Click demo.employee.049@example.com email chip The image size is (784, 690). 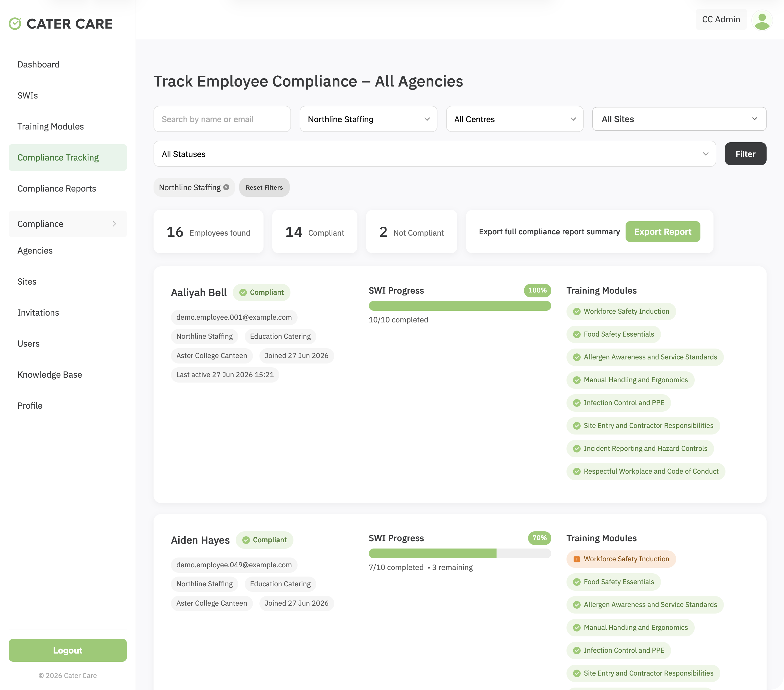click(x=234, y=565)
